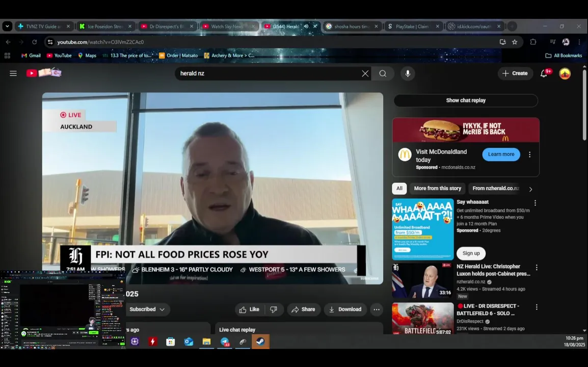Screen dimensions: 588x367
Task: Start voice search with microphone
Action: (408, 73)
